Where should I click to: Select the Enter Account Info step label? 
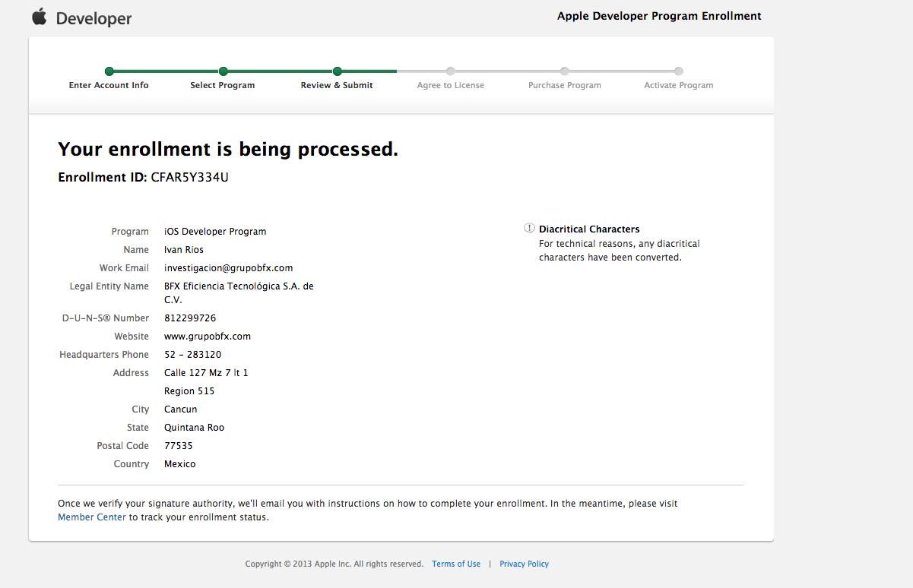[x=109, y=85]
